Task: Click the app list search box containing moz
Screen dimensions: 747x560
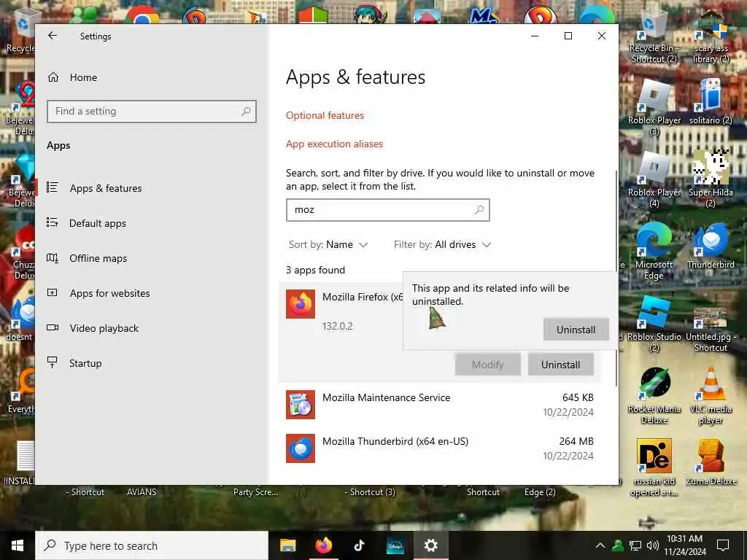Action: click(388, 210)
